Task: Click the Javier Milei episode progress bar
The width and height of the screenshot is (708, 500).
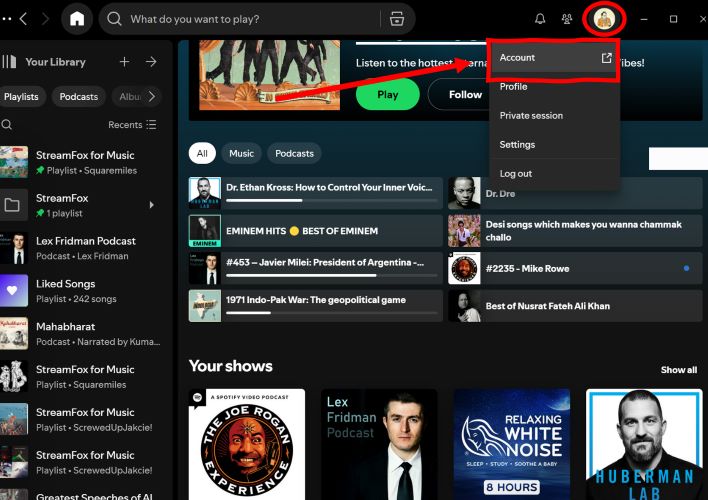Action: [332, 275]
